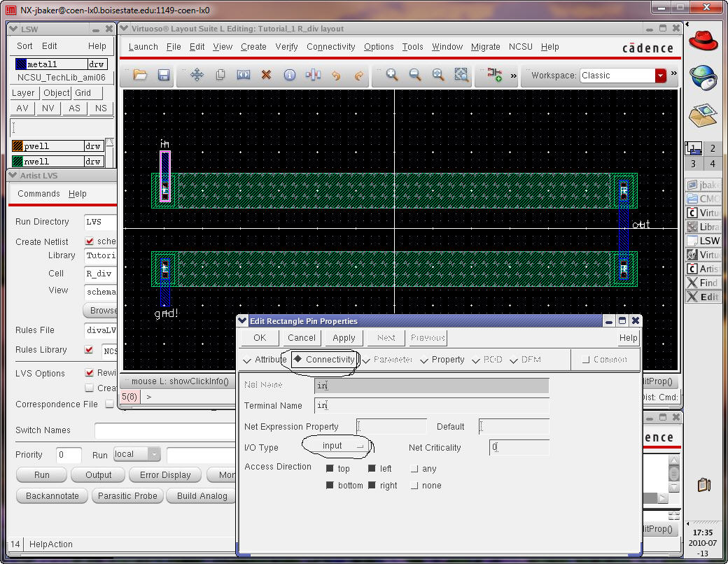This screenshot has height=564, width=728.
Task: Enable the 'any' access direction checkbox
Action: tap(414, 469)
